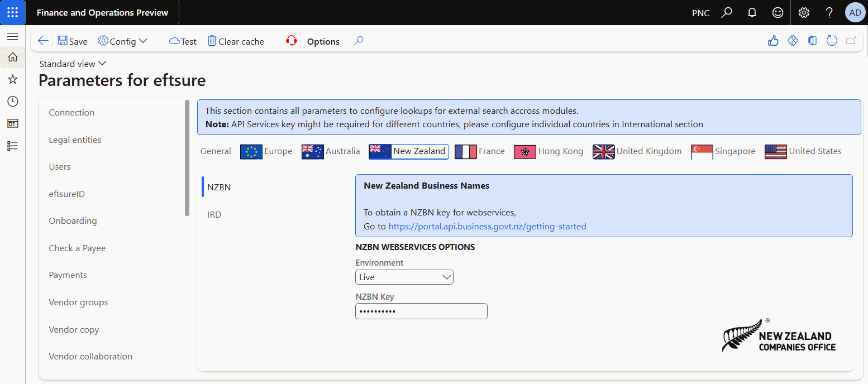Open the Vendor collaboration section

(90, 356)
